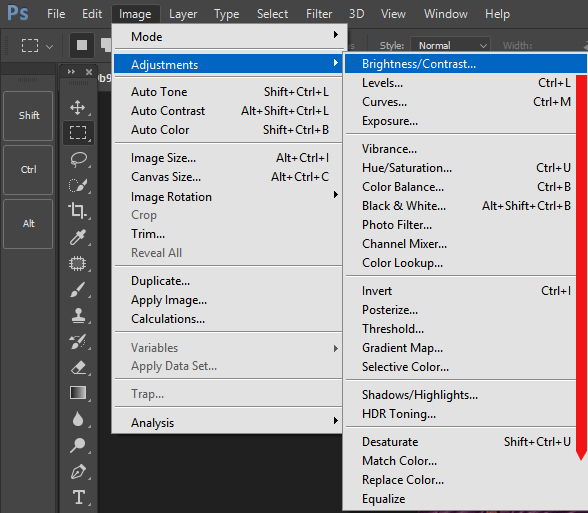
Task: Select the Move tool
Action: click(78, 107)
